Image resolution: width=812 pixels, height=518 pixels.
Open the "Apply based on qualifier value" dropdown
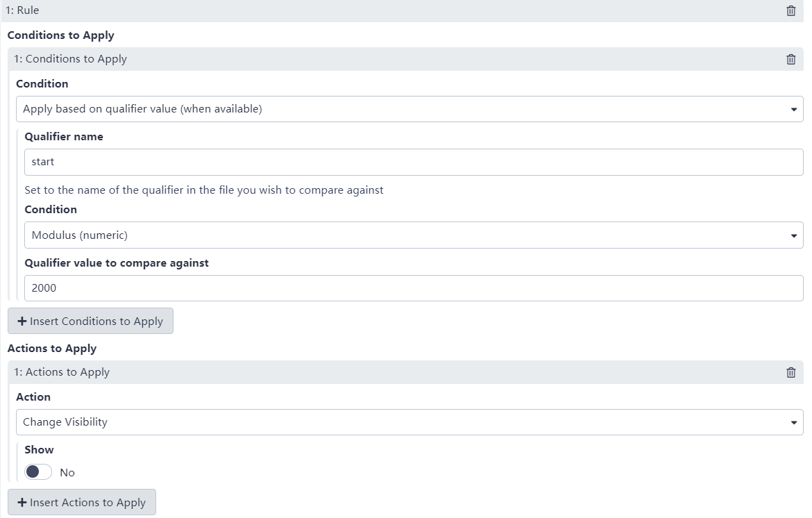point(409,109)
